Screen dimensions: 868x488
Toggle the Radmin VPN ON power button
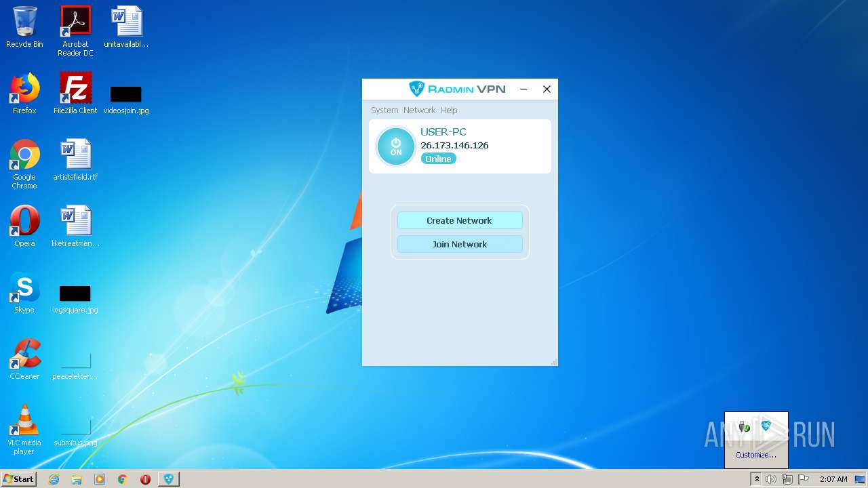click(395, 146)
